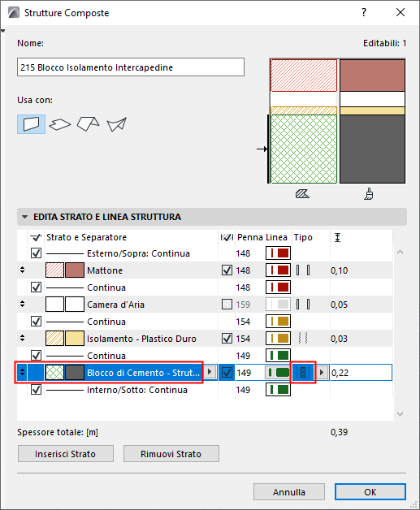Toggle the separator checkbox below Isolamento
The width and height of the screenshot is (420, 510).
(36, 356)
